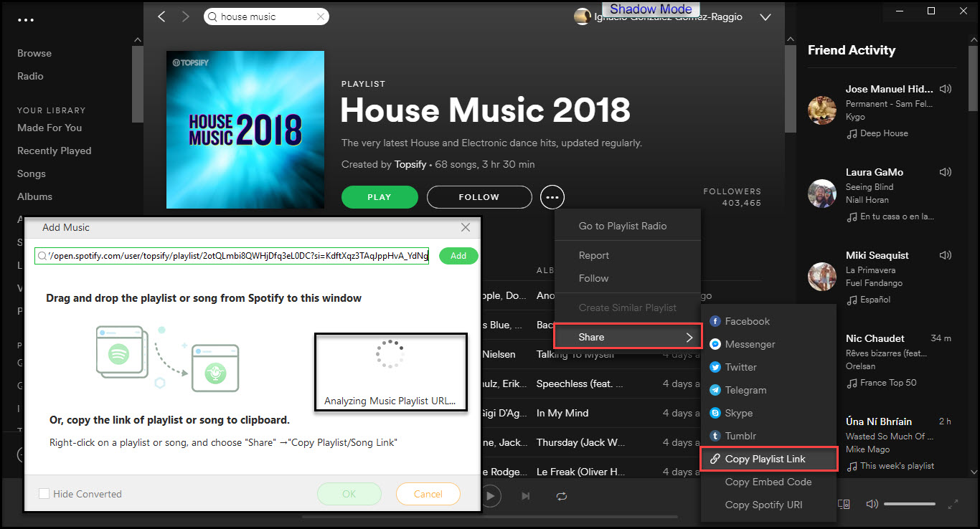Image resolution: width=980 pixels, height=529 pixels.
Task: Click the Facebook share icon
Action: click(715, 321)
